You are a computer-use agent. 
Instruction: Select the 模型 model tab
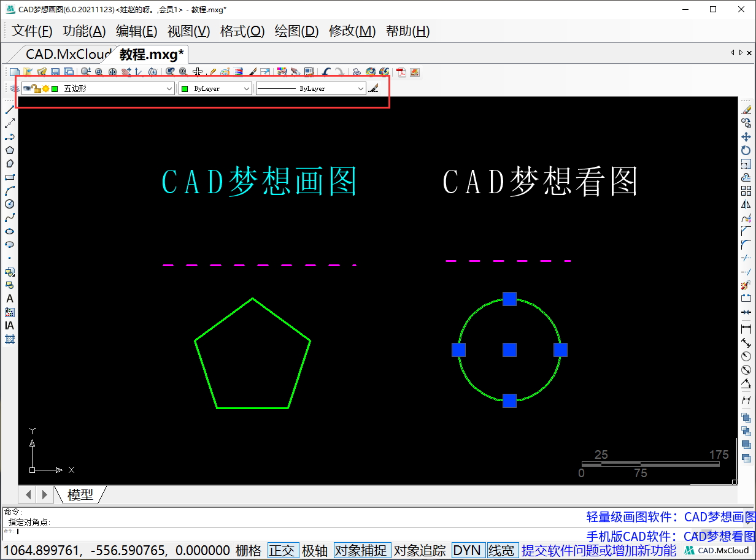pos(80,494)
